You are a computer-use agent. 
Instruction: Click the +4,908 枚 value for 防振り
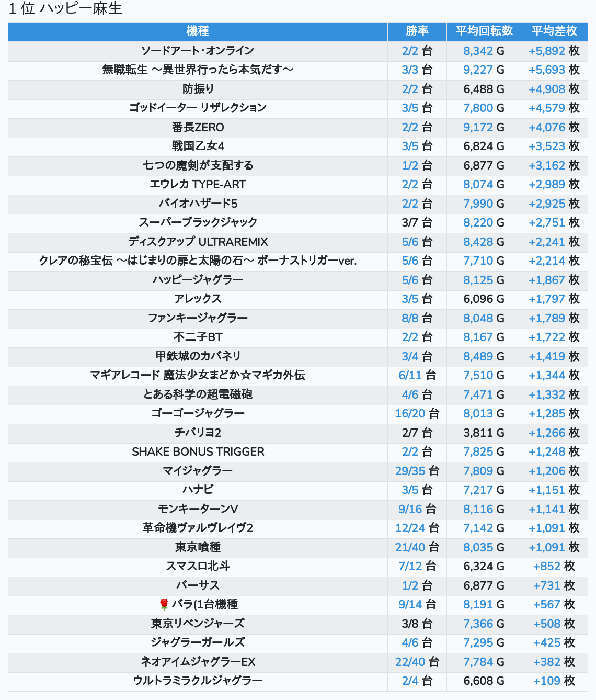(547, 89)
